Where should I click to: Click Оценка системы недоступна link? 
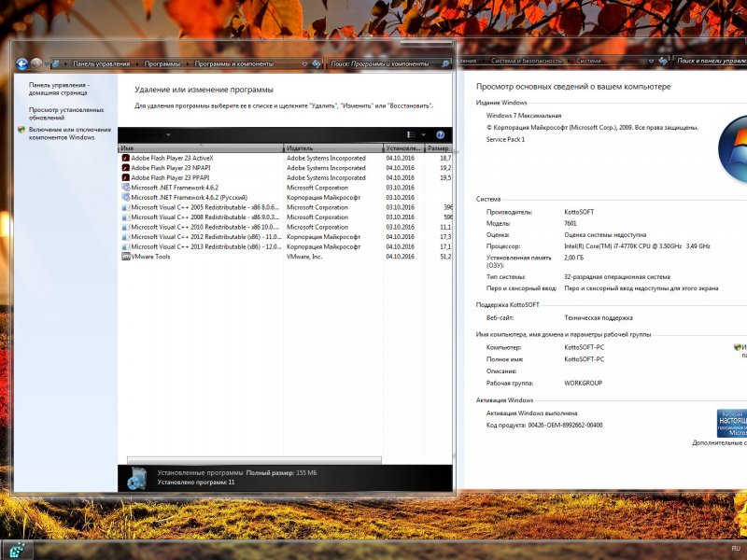[x=605, y=235]
